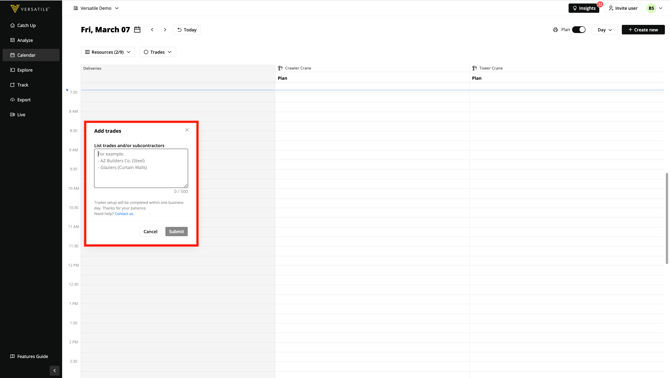The width and height of the screenshot is (670, 378).
Task: Click the 10 AM time label
Action: (x=73, y=188)
